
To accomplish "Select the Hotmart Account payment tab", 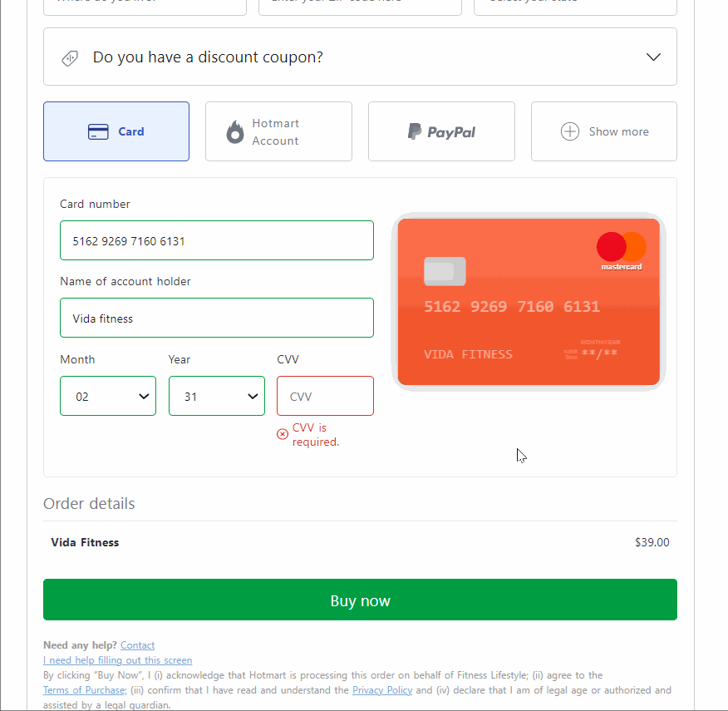I will [278, 131].
